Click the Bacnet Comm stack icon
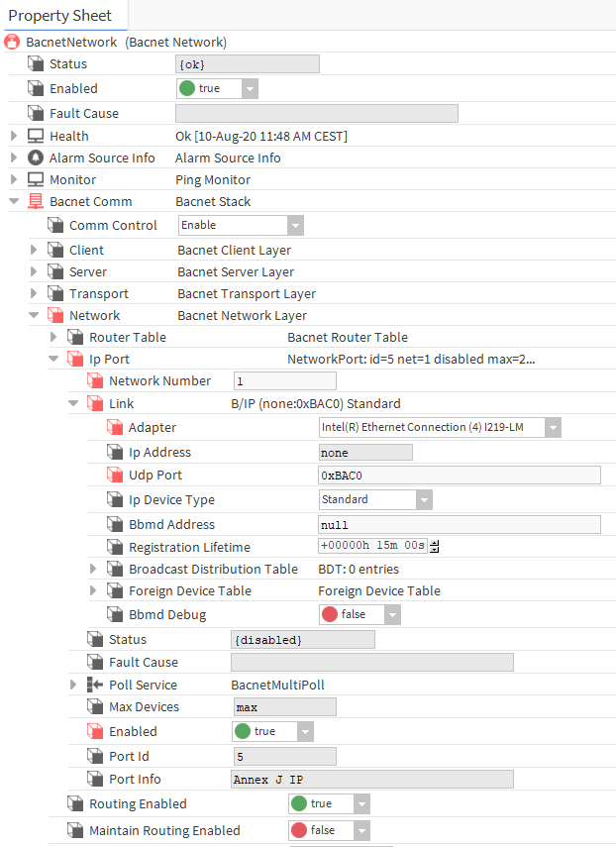Viewport: 616px width, 847px height. [x=35, y=201]
